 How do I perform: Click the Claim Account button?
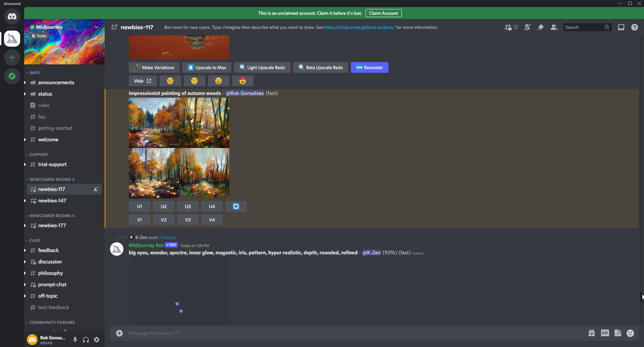[x=384, y=13]
